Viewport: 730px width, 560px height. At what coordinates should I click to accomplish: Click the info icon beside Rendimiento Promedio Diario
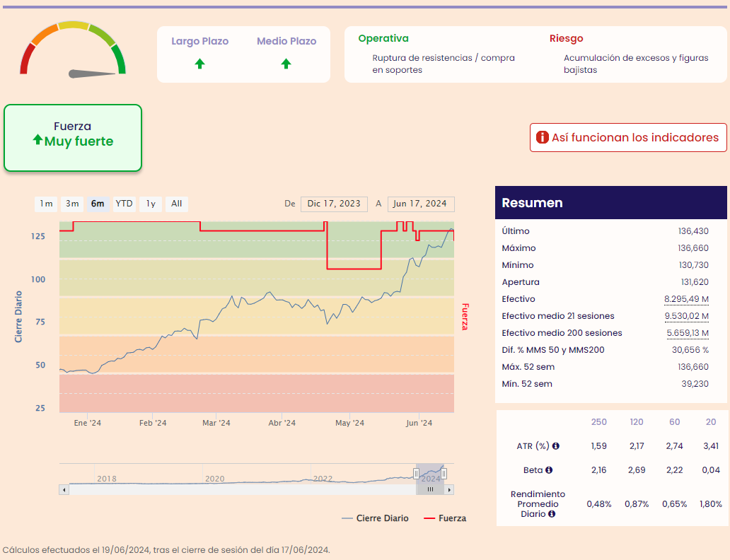[x=552, y=514]
